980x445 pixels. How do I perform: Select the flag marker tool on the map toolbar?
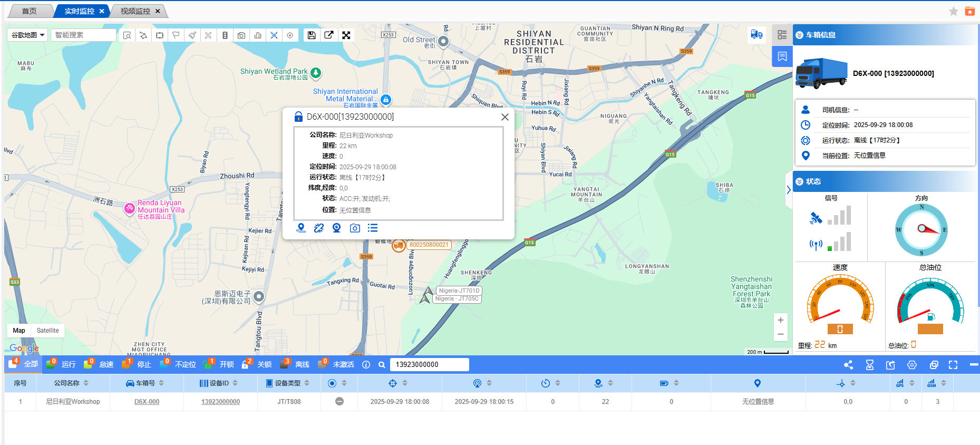[x=176, y=35]
